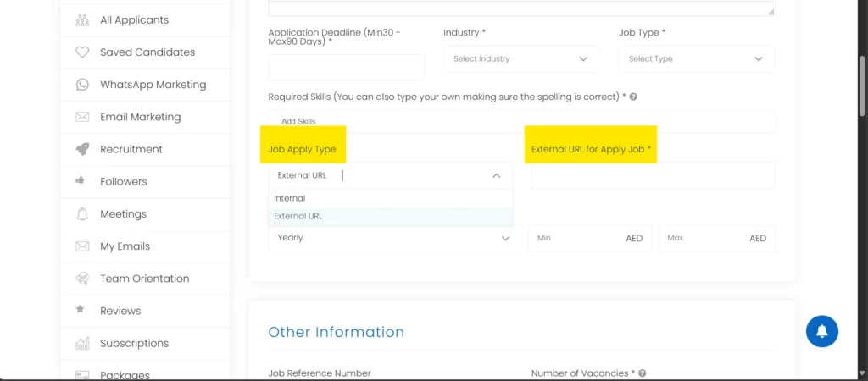The width and height of the screenshot is (868, 381).
Task: Open the Select Type job dropdown
Action: point(697,59)
